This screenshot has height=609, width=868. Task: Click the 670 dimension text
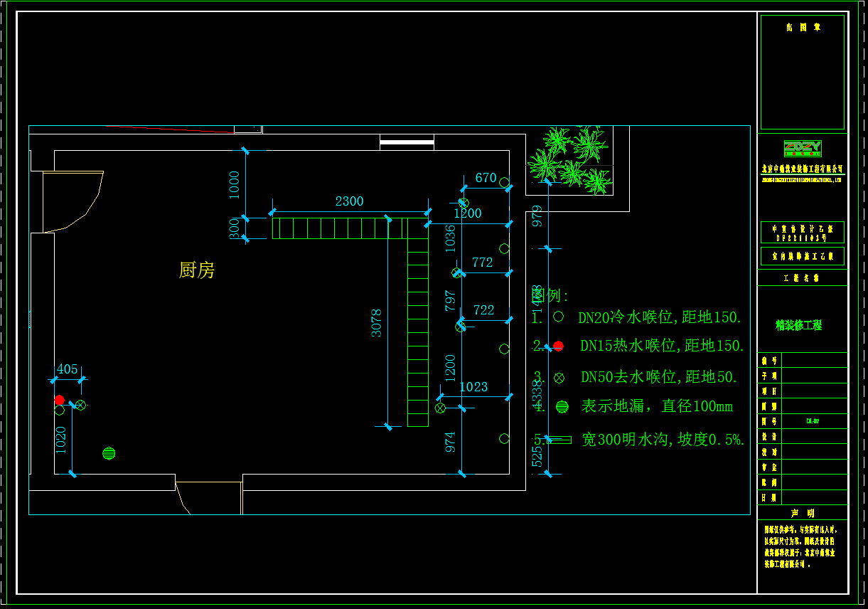486,178
